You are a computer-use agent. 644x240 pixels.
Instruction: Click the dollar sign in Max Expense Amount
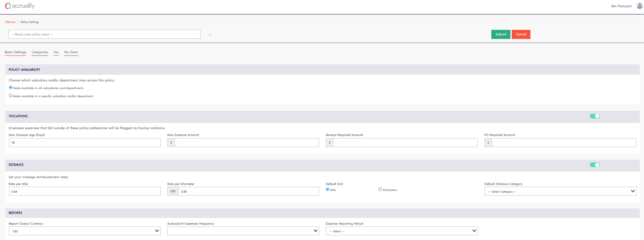point(171,143)
